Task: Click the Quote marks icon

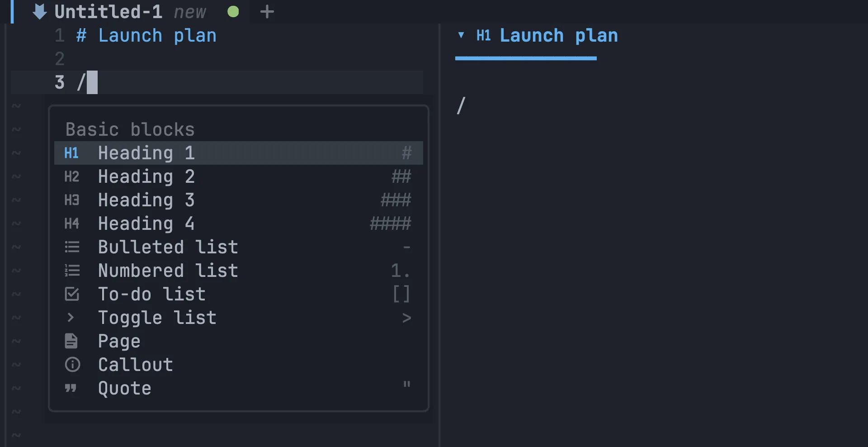Action: point(71,388)
